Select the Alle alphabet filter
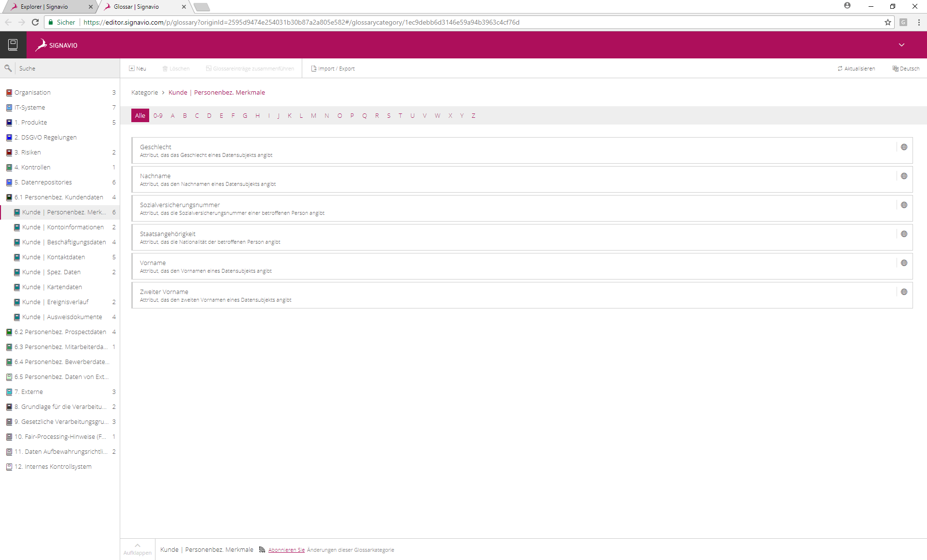Image resolution: width=927 pixels, height=560 pixels. pyautogui.click(x=140, y=115)
